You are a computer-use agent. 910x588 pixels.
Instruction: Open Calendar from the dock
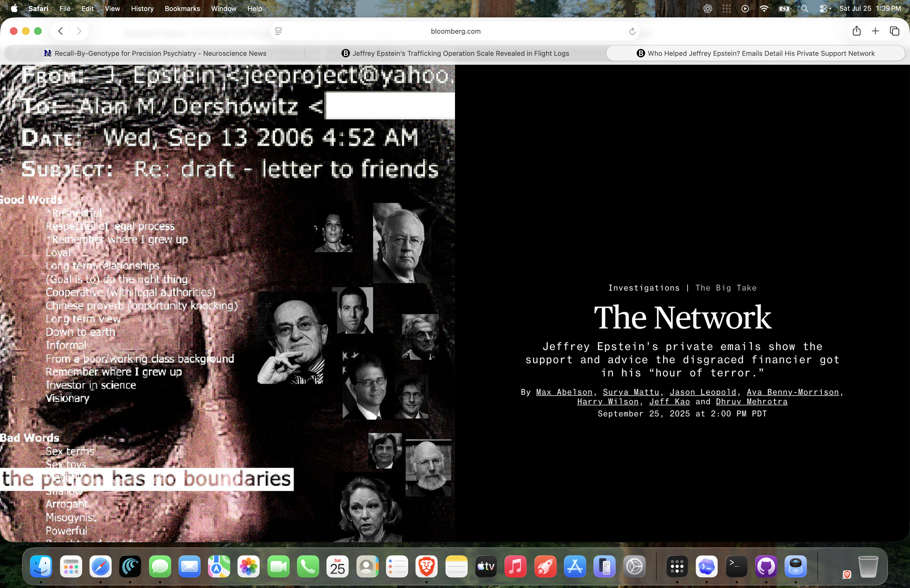337,567
